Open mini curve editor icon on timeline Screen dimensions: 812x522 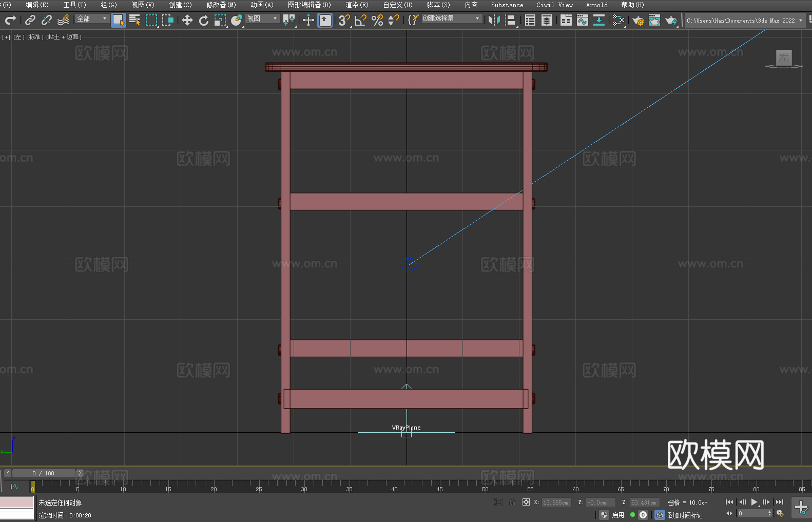click(x=14, y=486)
